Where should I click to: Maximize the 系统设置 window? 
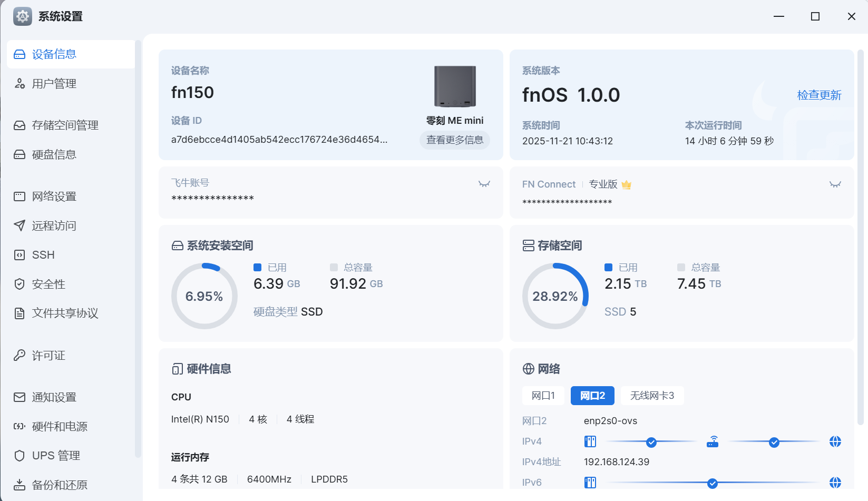815,16
